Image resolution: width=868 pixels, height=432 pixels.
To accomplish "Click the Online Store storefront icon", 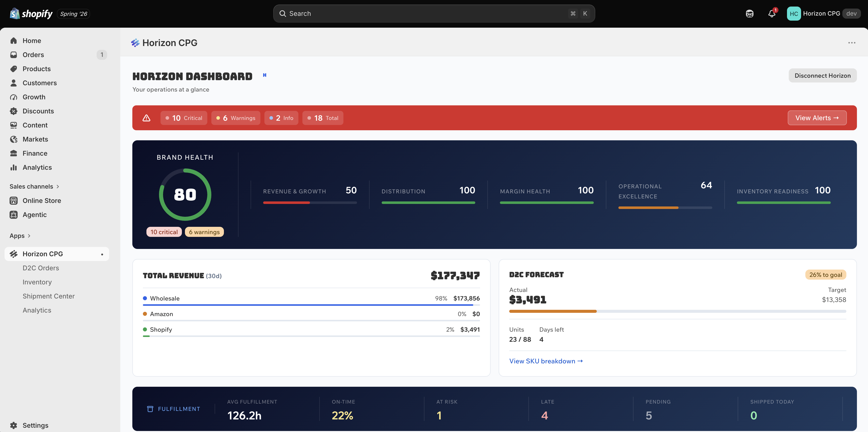I will pyautogui.click(x=14, y=201).
